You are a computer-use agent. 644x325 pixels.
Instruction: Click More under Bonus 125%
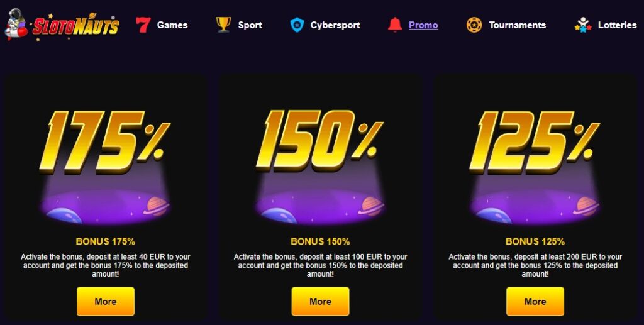tap(535, 301)
